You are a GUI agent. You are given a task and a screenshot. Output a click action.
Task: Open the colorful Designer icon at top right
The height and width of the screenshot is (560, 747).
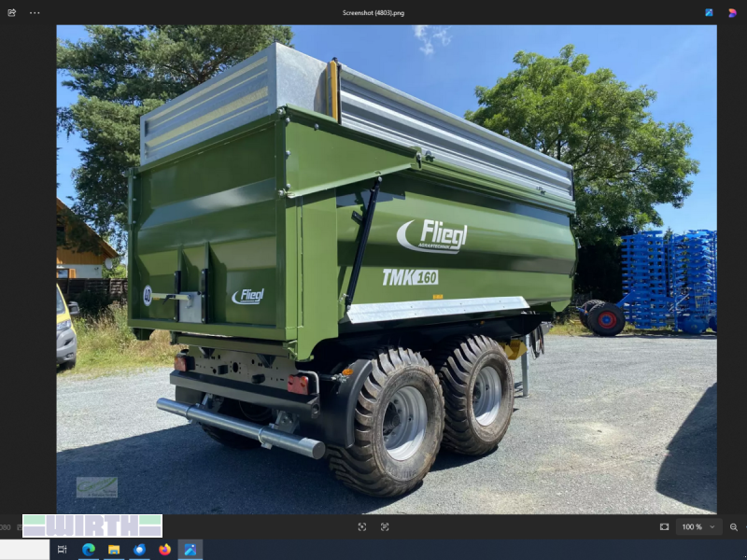click(x=732, y=13)
